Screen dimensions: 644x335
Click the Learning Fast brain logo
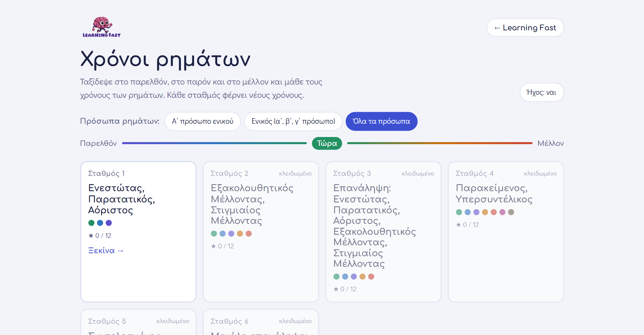tap(101, 27)
